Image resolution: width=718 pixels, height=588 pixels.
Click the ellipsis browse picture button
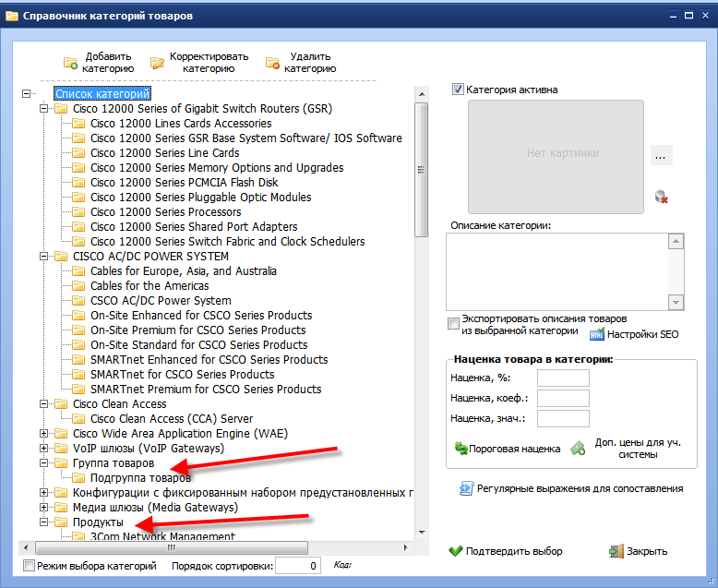click(661, 156)
